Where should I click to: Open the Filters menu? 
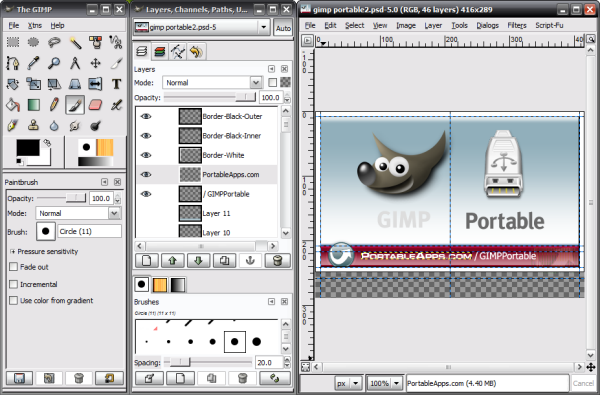(x=517, y=25)
